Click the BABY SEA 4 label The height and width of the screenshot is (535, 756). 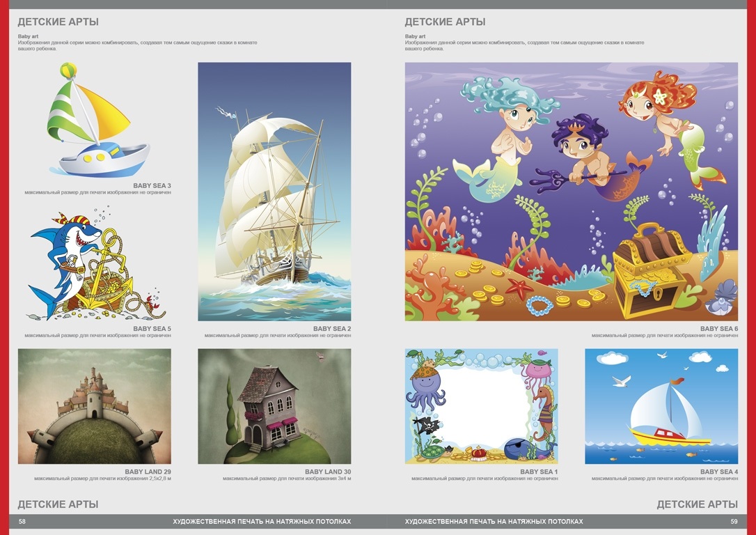coord(718,472)
